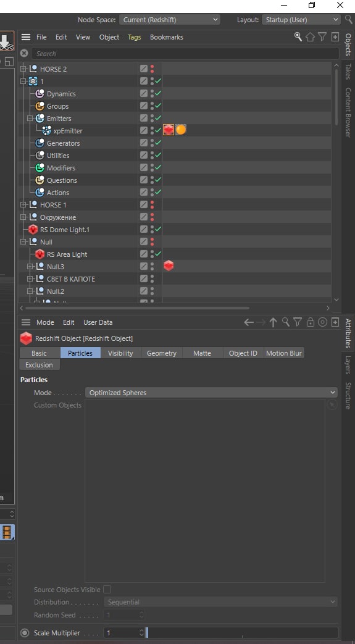
Task: Click the X-Particles system icon of object 1
Action: point(33,82)
